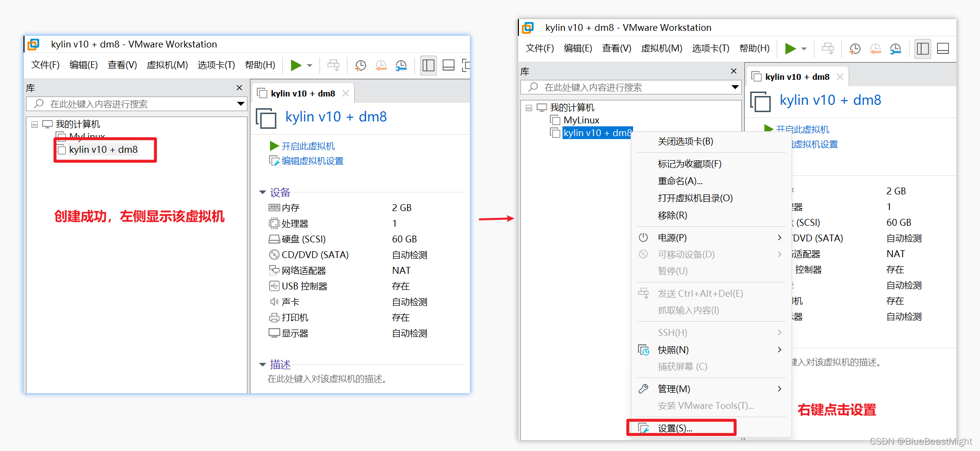Collapse 我的计算机 tree node in left window
The height and width of the screenshot is (451, 980).
click(x=34, y=124)
